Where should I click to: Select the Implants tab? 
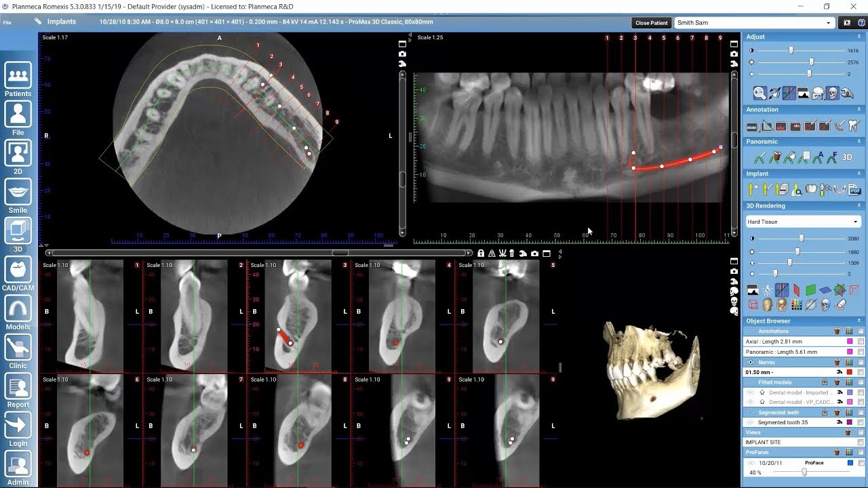pyautogui.click(x=56, y=22)
